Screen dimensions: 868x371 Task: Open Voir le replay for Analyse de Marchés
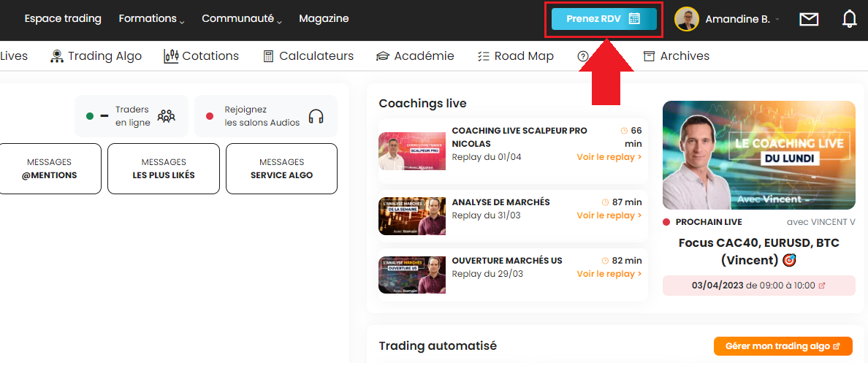(x=609, y=215)
